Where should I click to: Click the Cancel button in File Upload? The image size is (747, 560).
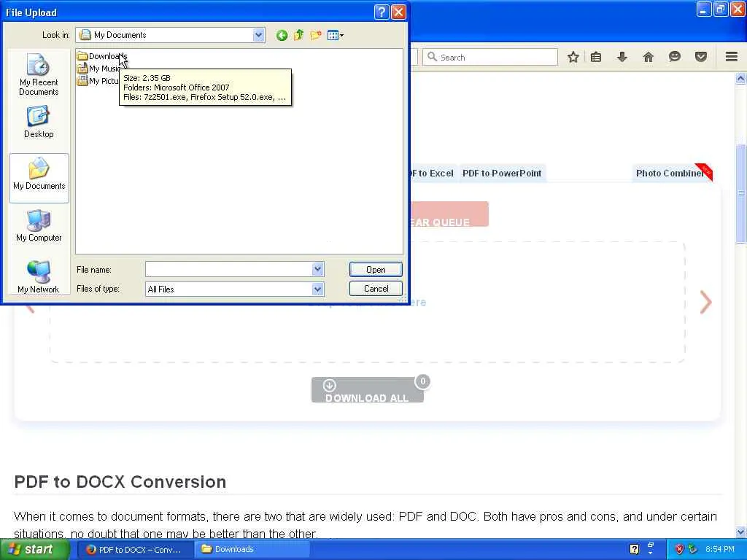pos(376,289)
